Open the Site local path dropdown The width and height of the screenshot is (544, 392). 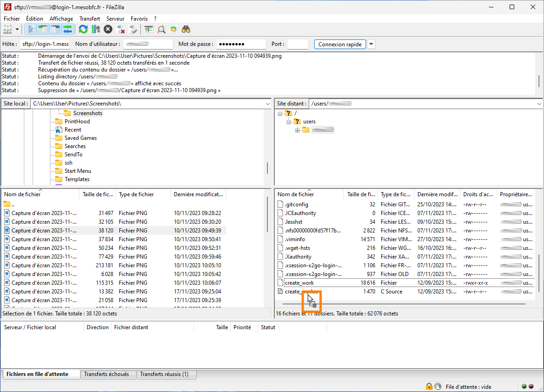click(x=267, y=103)
